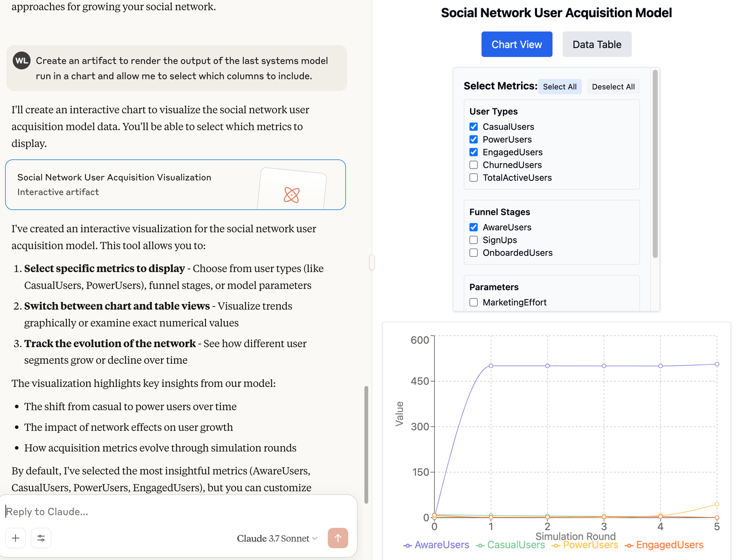This screenshot has width=739, height=560.
Task: Click the Deselect All button
Action: pos(613,86)
